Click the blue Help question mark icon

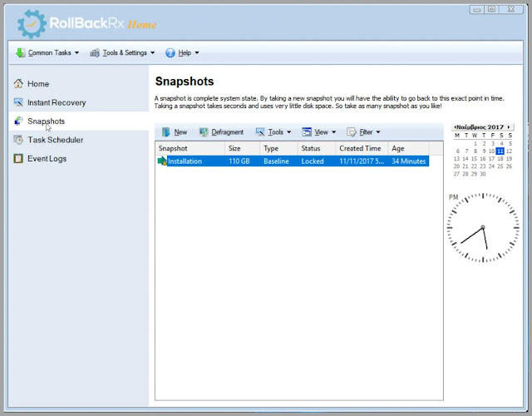click(x=170, y=53)
